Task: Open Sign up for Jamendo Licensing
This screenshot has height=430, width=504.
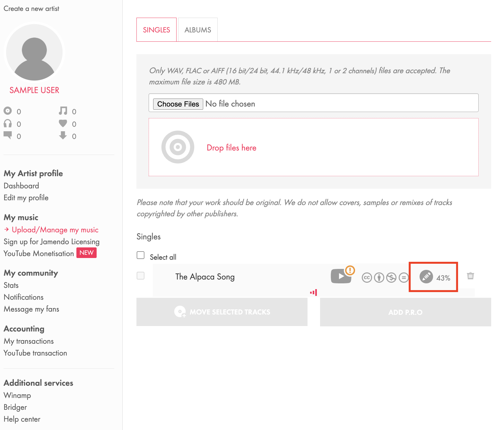Action: coord(52,242)
